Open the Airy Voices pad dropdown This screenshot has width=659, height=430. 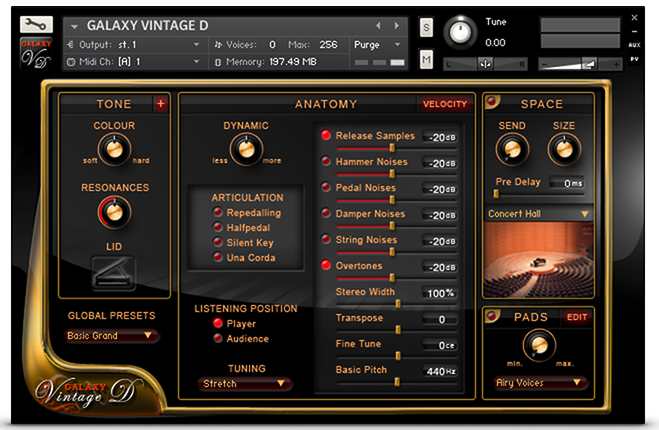(x=540, y=383)
